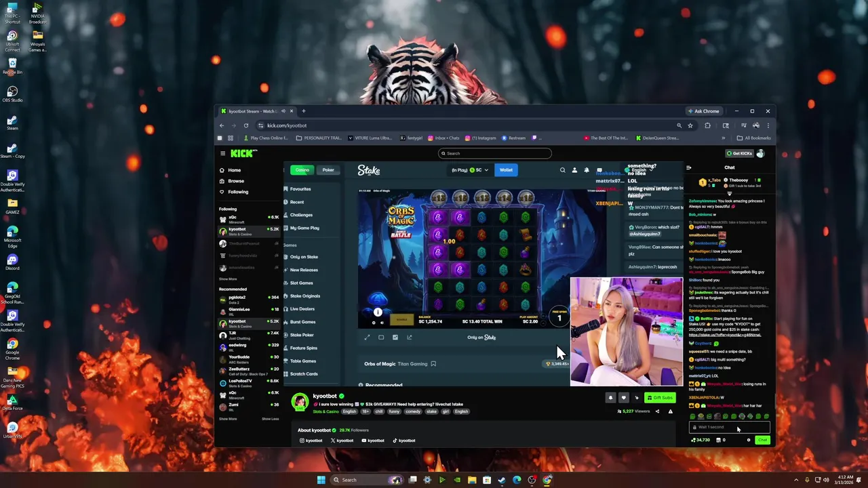Viewport: 868px width, 488px height.
Task: Open kyootbot Instagram link
Action: 311,441
